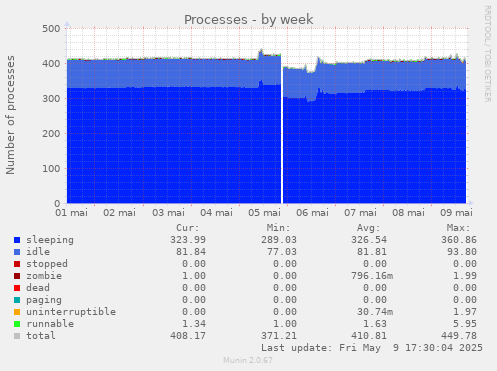Click idle minimum value 77.03
The width and height of the screenshot is (497, 371).
coord(282,252)
